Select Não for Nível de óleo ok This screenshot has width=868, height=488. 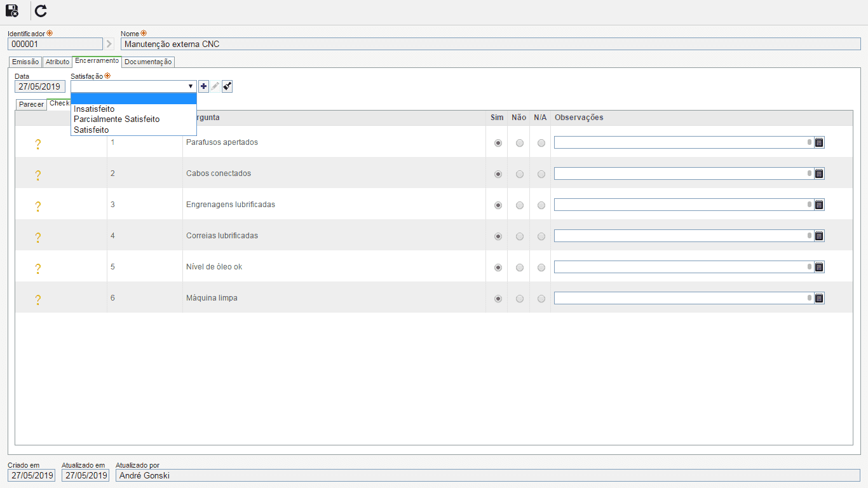[x=520, y=268]
